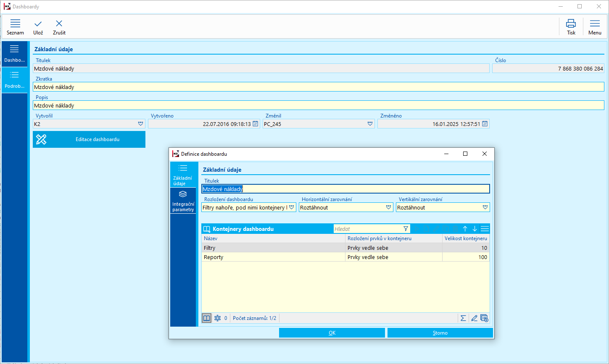Click the Zkratka input field
Viewport: 609px width, 364px height.
pos(318,87)
